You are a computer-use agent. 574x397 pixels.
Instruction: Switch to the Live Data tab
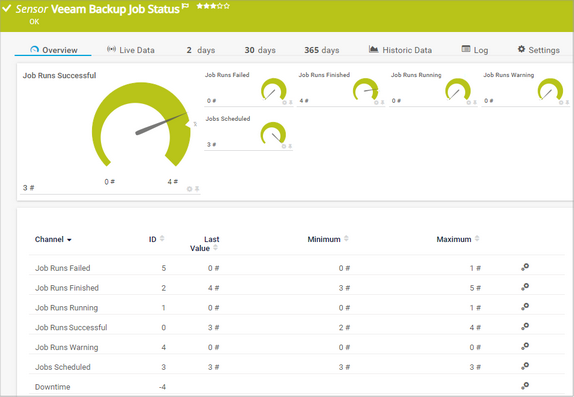coord(131,50)
